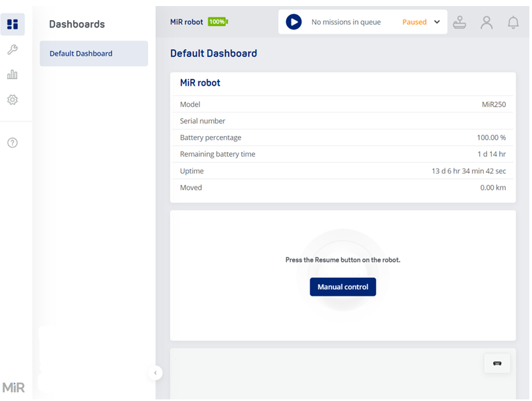
Task: Click the robot icon on the map widget
Action: (x=497, y=363)
